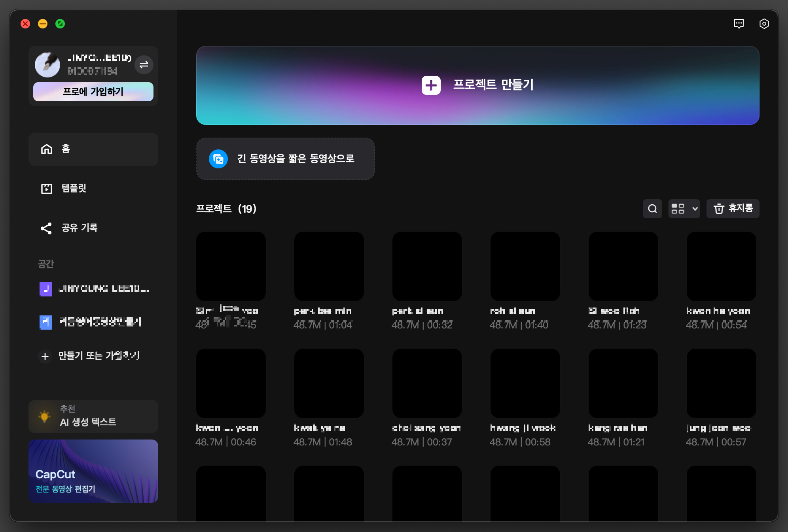The width and height of the screenshot is (788, 532).
Task: Click the CapCut 전문 동영상 편집기 banner
Action: [93, 471]
